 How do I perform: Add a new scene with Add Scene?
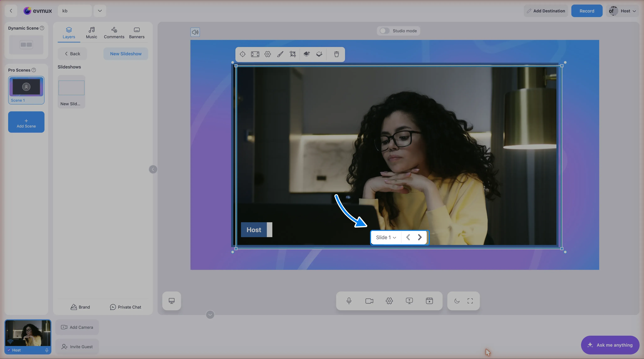coord(26,122)
